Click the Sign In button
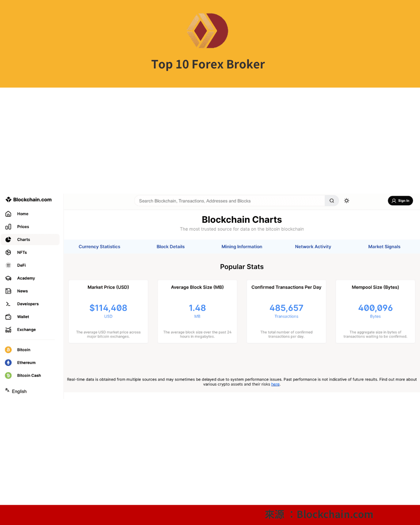 (400, 201)
